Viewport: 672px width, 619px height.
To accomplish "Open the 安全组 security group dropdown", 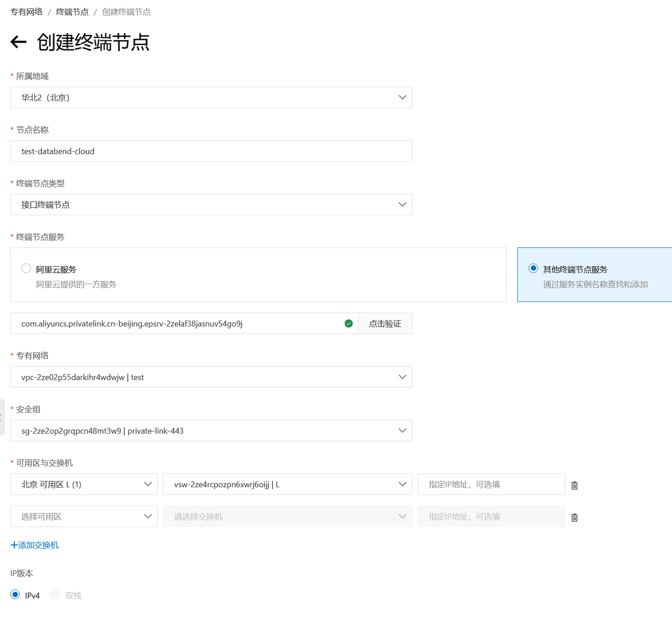I will click(x=402, y=431).
